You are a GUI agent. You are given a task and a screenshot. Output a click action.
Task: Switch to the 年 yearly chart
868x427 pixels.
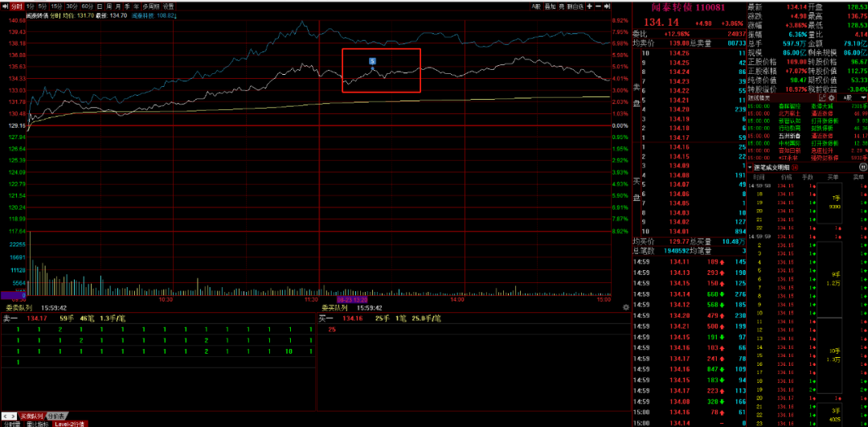(136, 6)
